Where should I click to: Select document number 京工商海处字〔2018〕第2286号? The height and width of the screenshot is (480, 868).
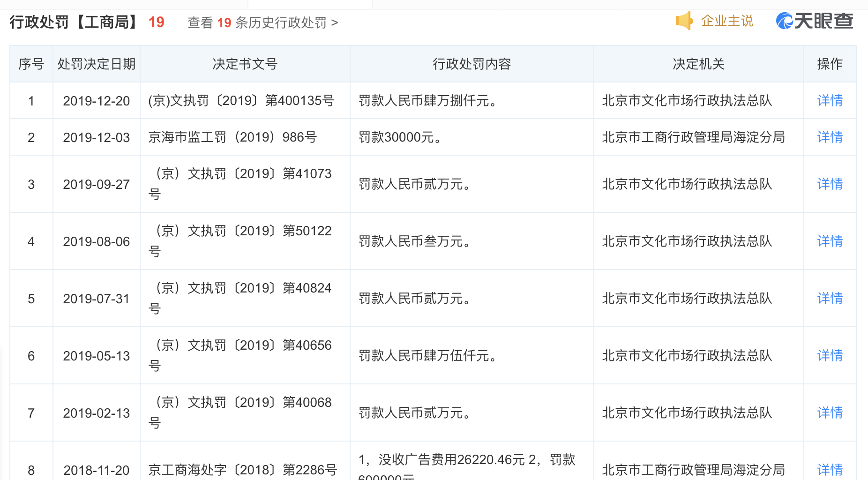point(243,470)
